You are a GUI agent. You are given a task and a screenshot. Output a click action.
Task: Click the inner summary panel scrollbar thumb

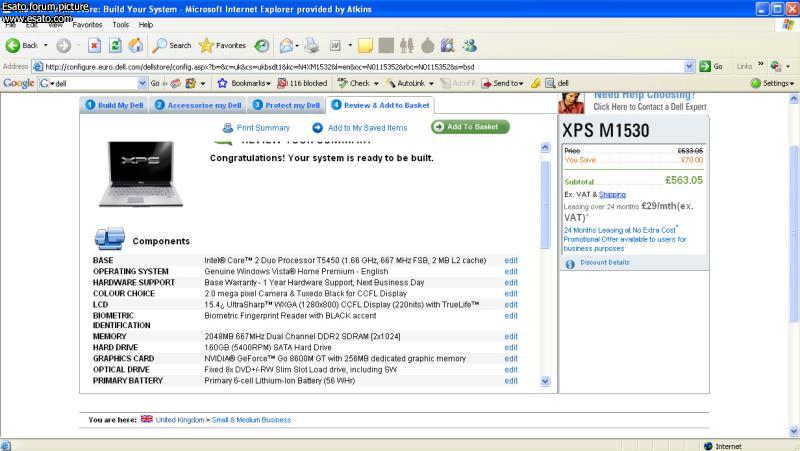[x=545, y=204]
